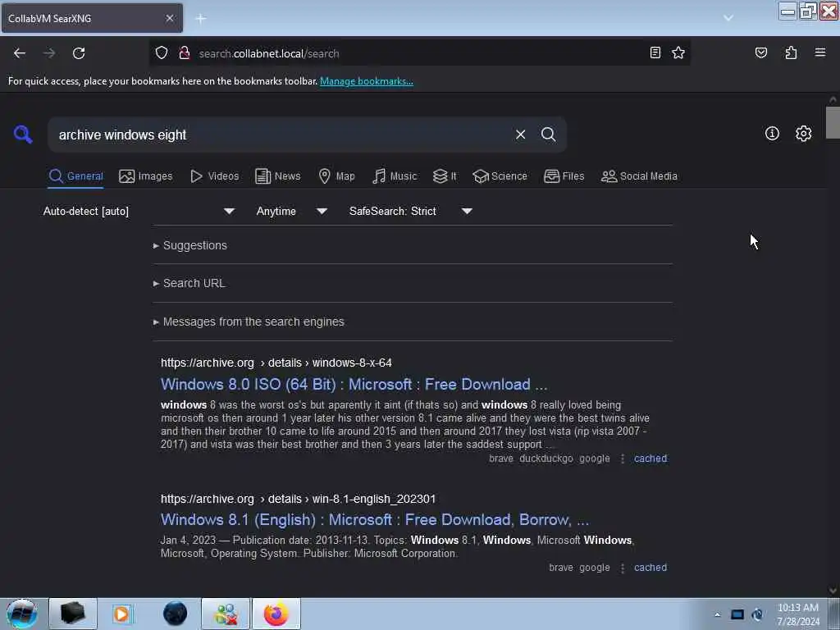Switch to the Files category tab

tap(564, 176)
